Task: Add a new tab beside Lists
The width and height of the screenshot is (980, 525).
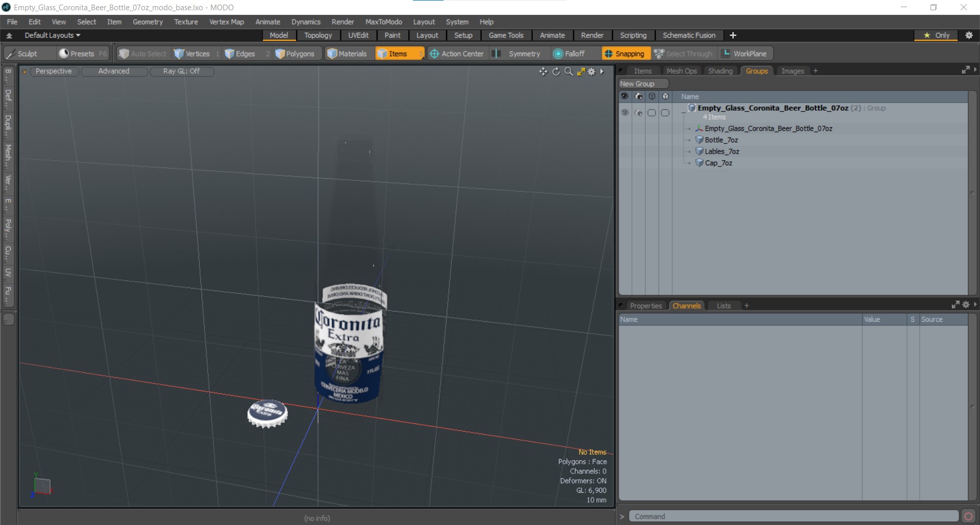Action: (x=747, y=306)
